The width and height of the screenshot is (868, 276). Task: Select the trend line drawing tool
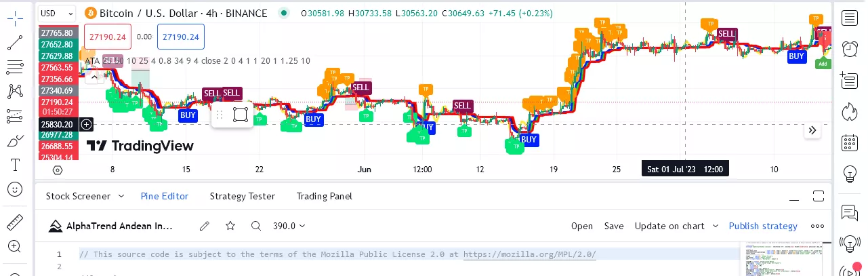[x=15, y=43]
